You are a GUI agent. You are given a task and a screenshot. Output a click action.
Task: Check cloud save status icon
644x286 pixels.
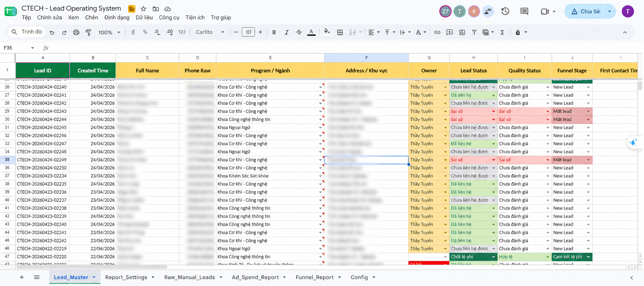coord(167,9)
